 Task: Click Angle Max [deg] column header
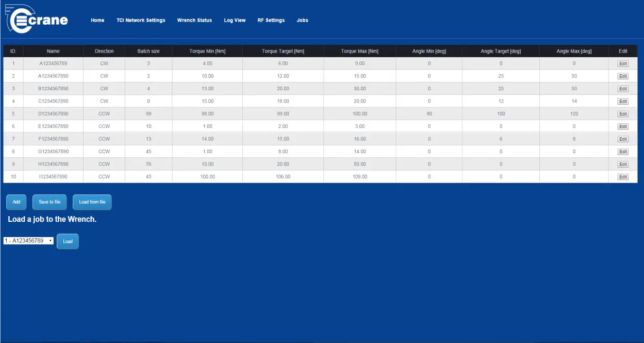[x=574, y=51]
